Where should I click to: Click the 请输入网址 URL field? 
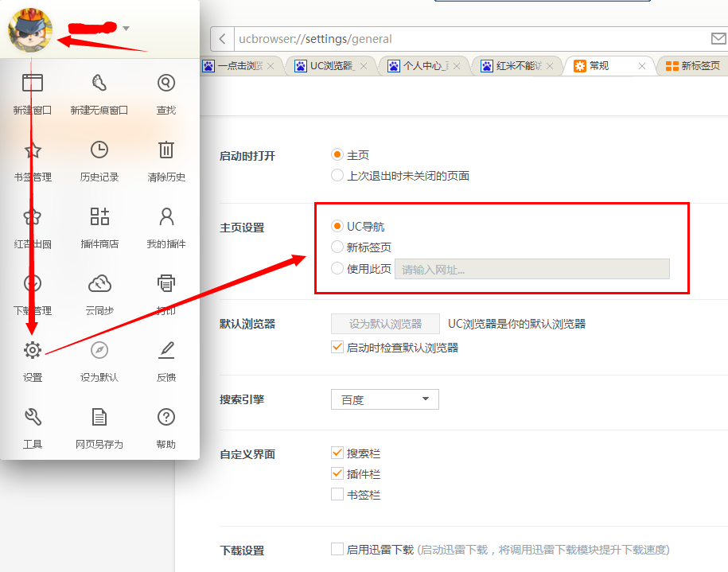(532, 269)
